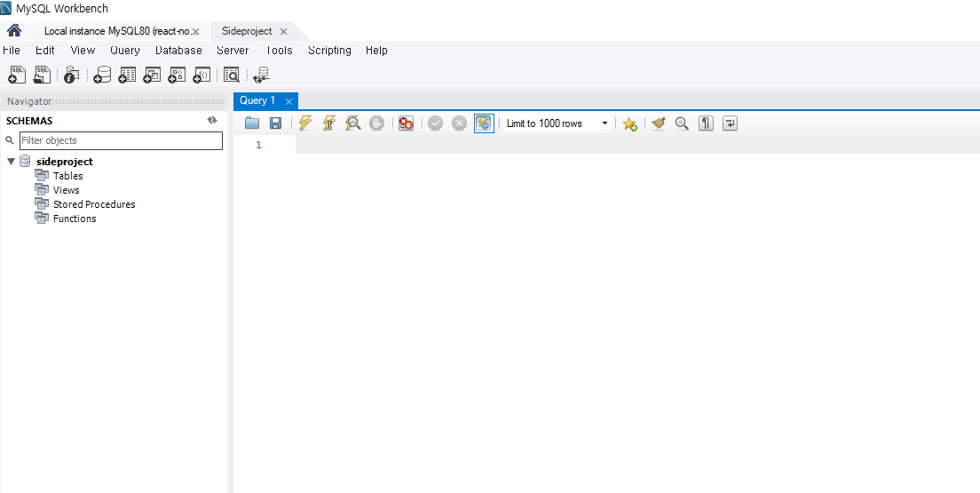Commit the current transaction icon
Image resolution: width=980 pixels, height=493 pixels.
click(436, 123)
